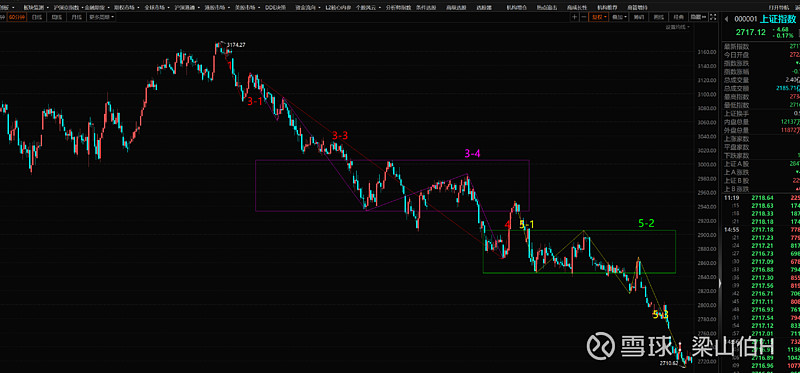The image size is (800, 373).
Task: Enter fullscreen chart mode icon
Action: click(713, 17)
